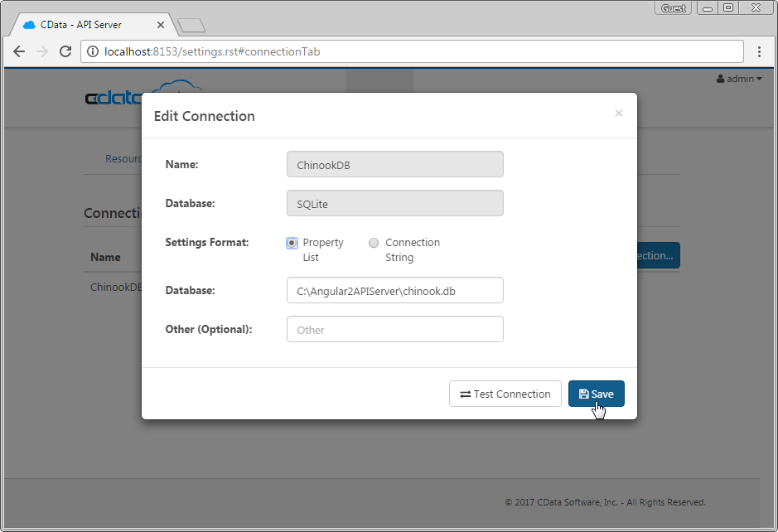
Task: Open a new browser tab
Action: (x=191, y=26)
